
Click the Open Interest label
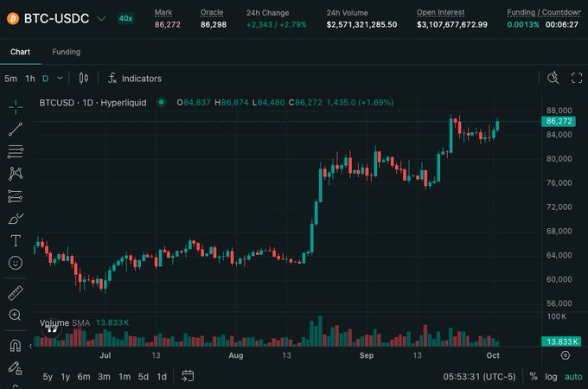point(441,12)
